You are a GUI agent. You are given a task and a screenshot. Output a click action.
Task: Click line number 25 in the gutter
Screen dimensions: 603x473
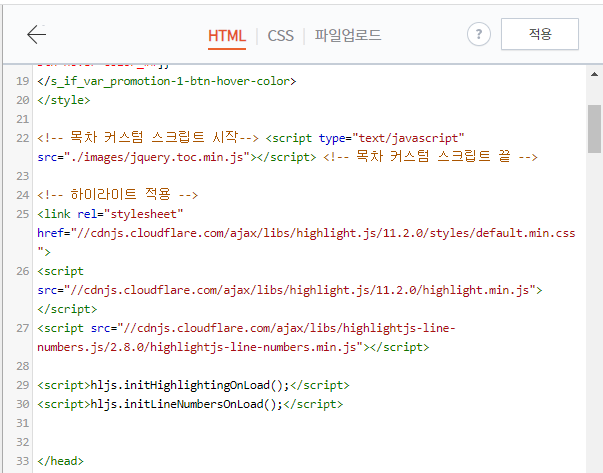[23, 214]
